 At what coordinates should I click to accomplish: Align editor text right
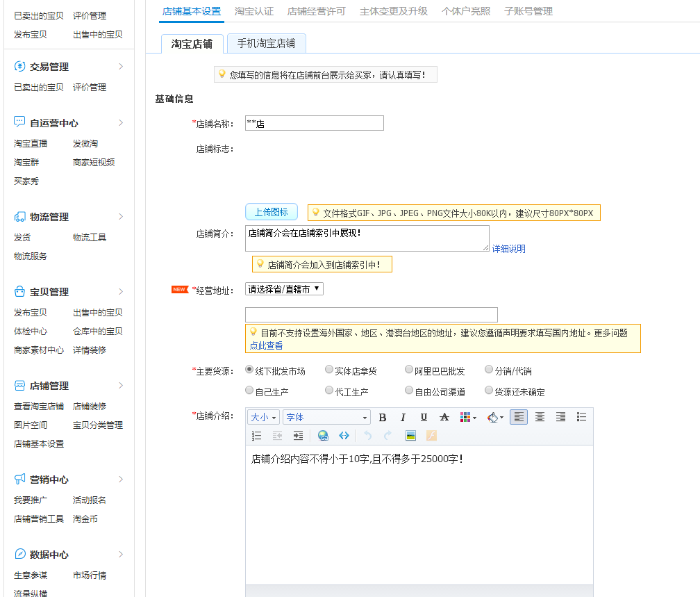point(560,417)
